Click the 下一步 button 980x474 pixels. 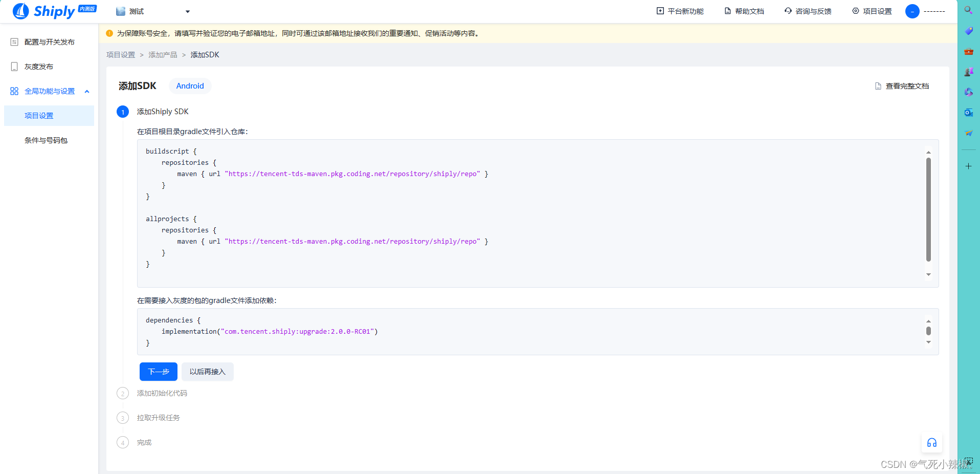pyautogui.click(x=158, y=372)
